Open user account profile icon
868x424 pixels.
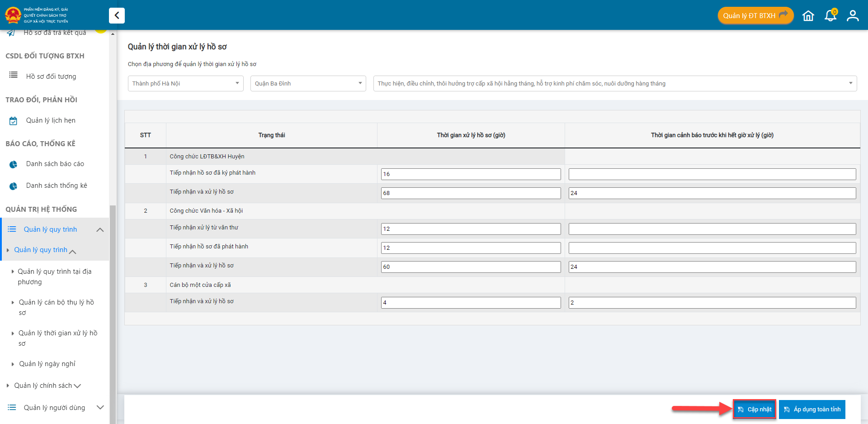point(853,16)
